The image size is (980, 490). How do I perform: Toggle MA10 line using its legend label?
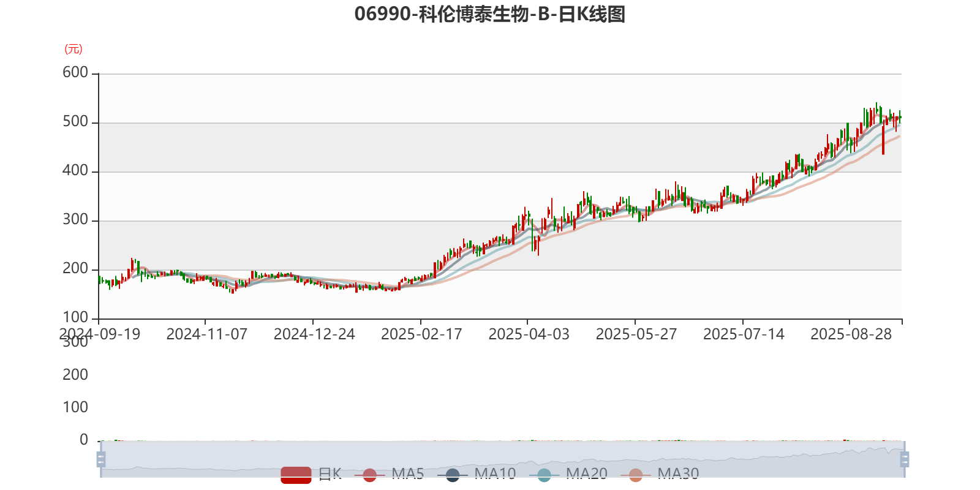point(495,474)
